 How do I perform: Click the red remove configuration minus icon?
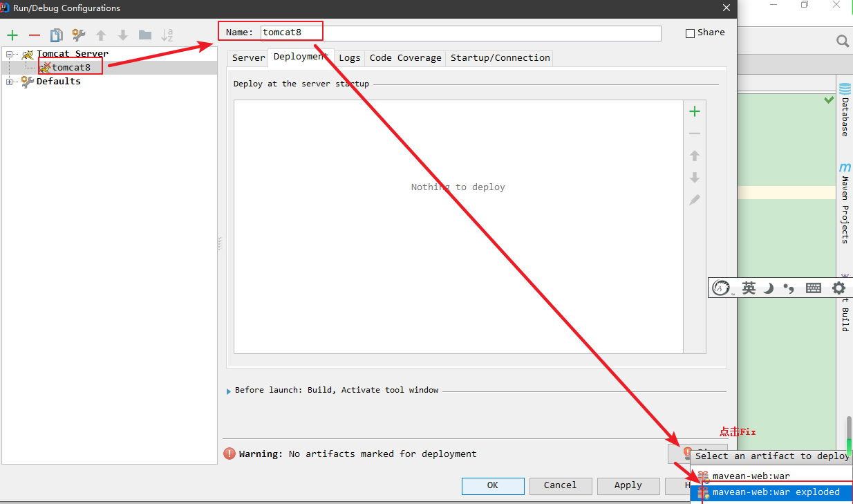pyautogui.click(x=35, y=35)
